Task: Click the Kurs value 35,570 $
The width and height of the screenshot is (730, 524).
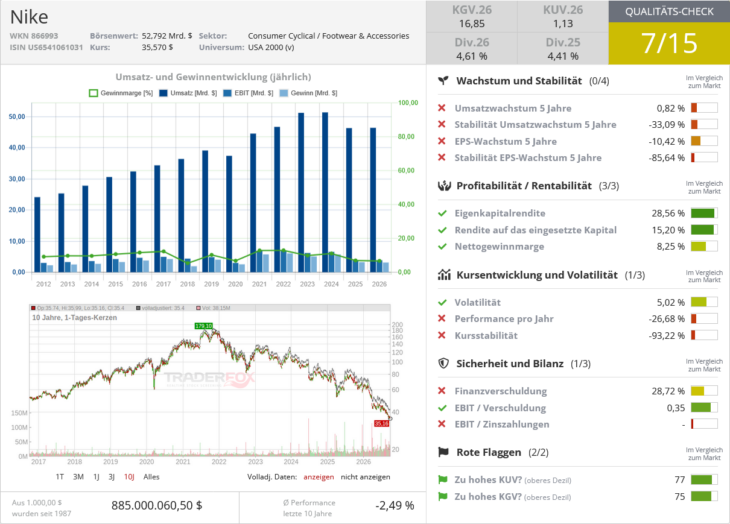Action: click(x=157, y=47)
